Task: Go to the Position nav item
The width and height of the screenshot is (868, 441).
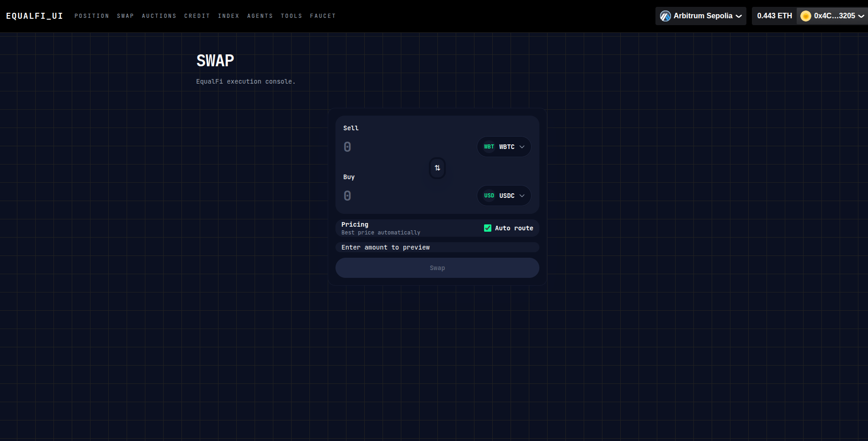Action: 92,16
